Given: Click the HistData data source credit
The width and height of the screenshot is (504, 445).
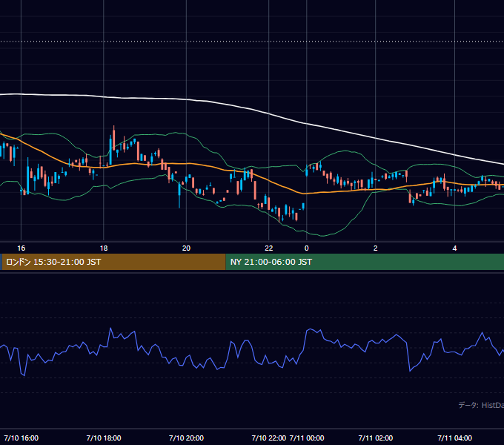Looking at the screenshot, I should (481, 405).
